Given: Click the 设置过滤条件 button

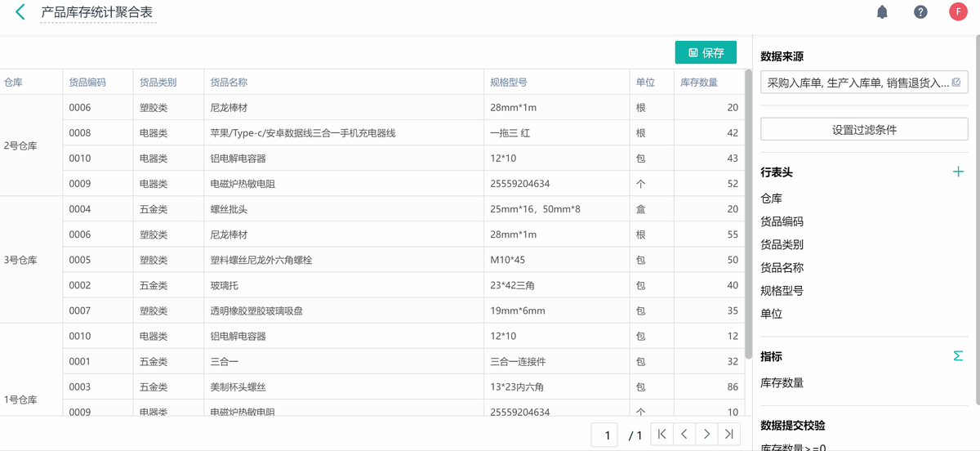Looking at the screenshot, I should [864, 129].
